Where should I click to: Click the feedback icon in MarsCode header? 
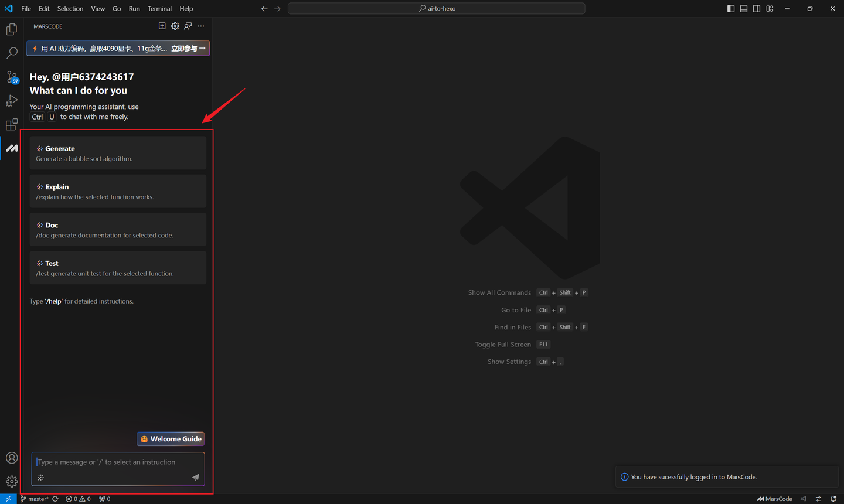pos(188,26)
